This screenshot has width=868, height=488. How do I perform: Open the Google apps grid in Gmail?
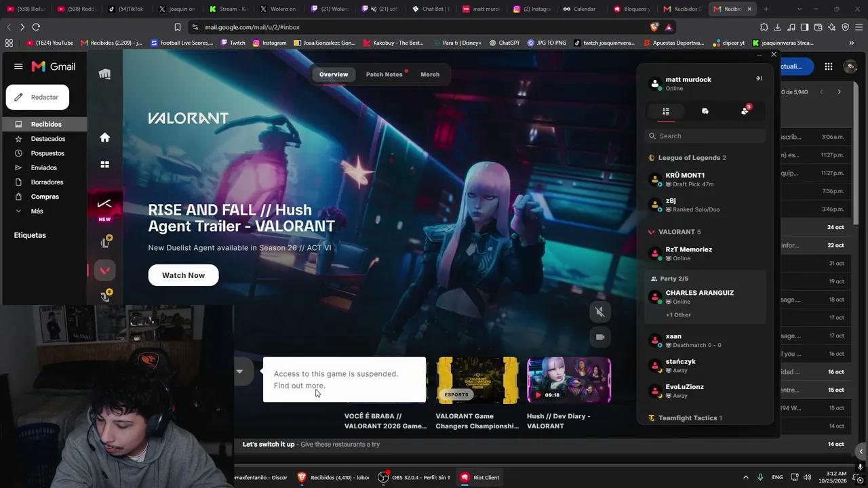coord(829,66)
